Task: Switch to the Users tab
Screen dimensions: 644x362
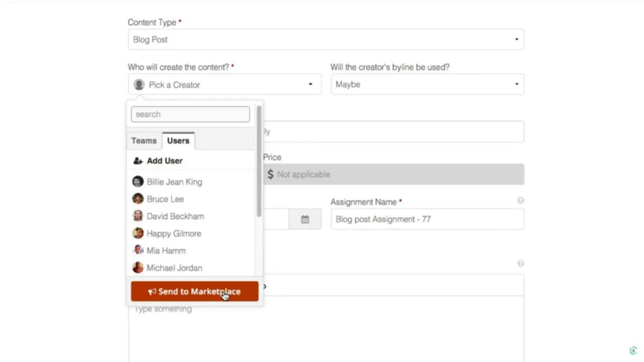Action: (178, 141)
